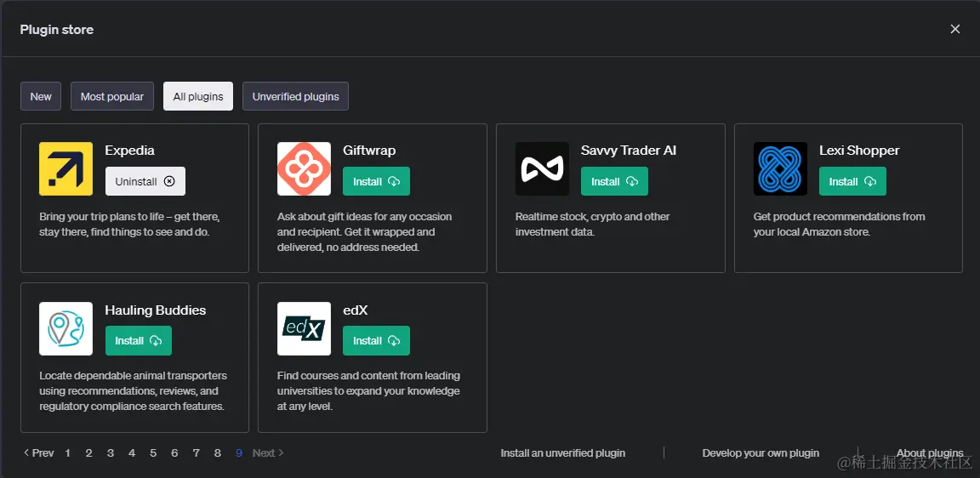Jump to page 5 of plugins
Screen dimensions: 980x478
click(x=153, y=453)
